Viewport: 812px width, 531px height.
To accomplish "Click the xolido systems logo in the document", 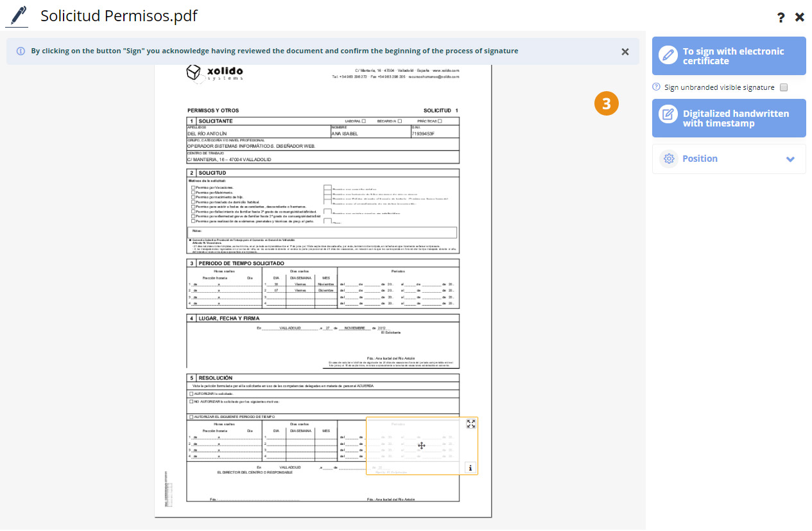I will click(x=215, y=74).
